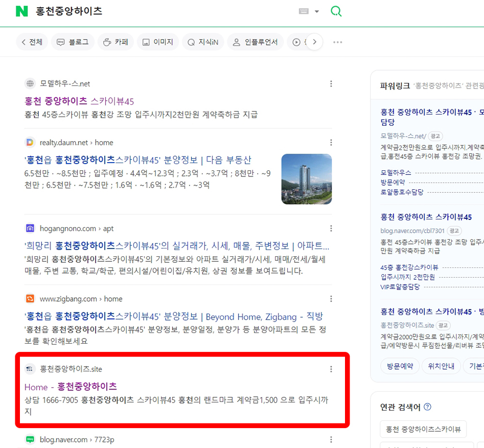Expand the keyboard input dropdown arrow
Viewport: 484px width, 448px height.
[317, 11]
